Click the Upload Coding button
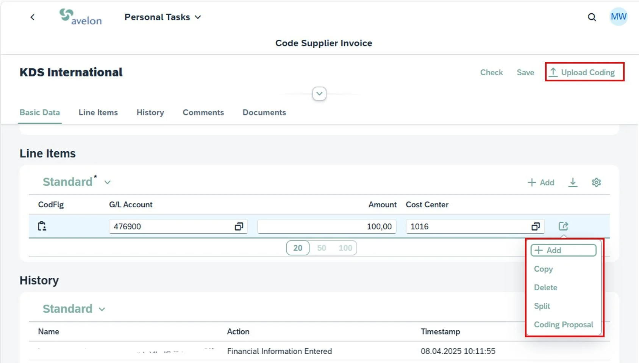The image size is (639, 364). (584, 72)
